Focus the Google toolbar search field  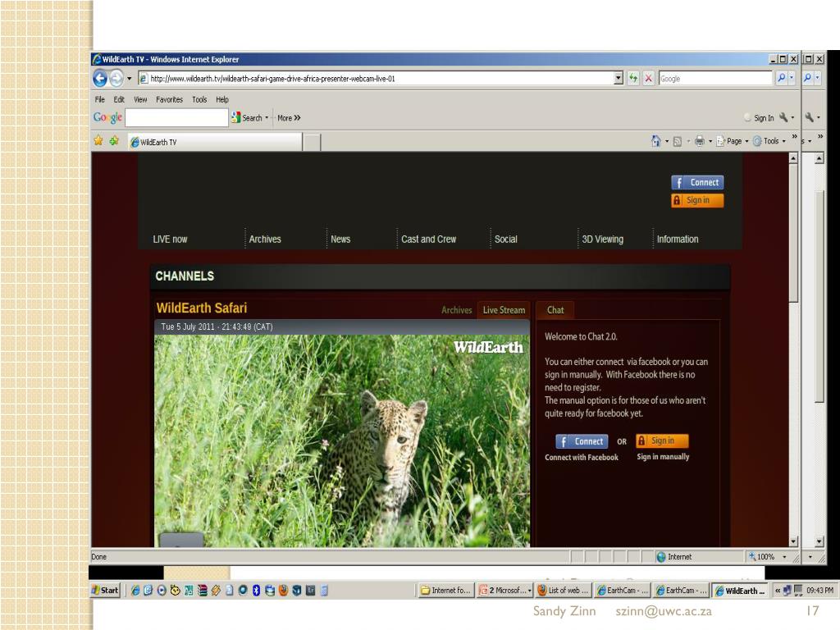pos(177,117)
